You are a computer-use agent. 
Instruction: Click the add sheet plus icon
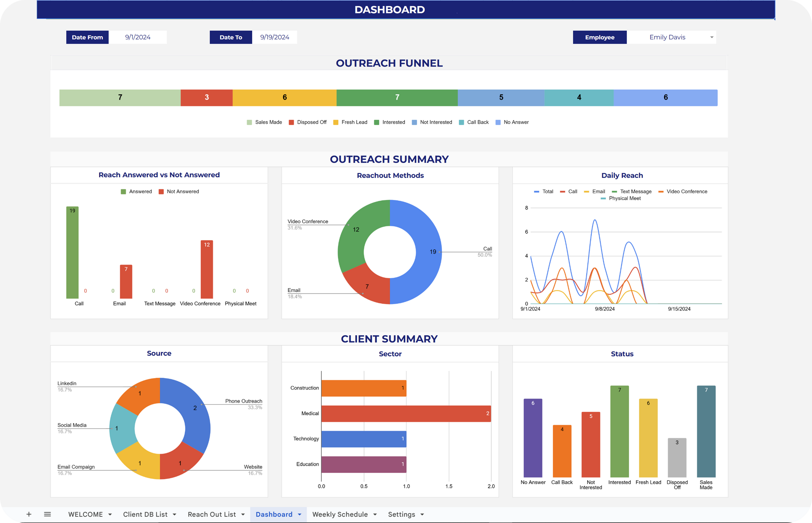[29, 514]
